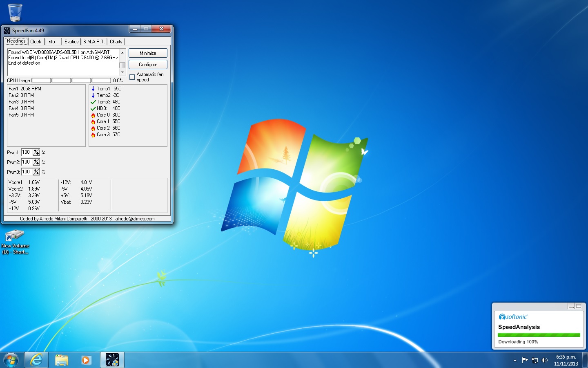
Task: Open Windows Explorer from the taskbar
Action: pos(62,360)
